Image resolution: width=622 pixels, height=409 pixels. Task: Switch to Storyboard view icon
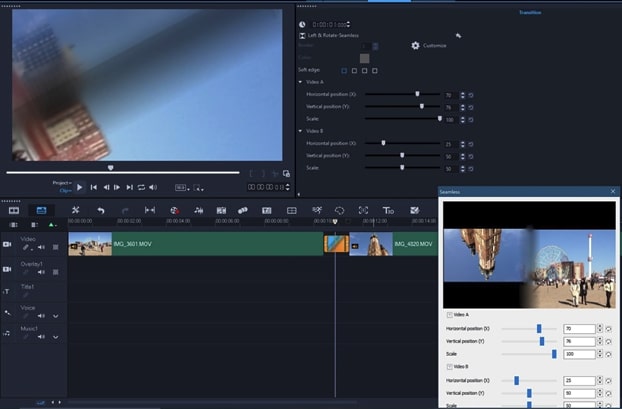[14, 210]
